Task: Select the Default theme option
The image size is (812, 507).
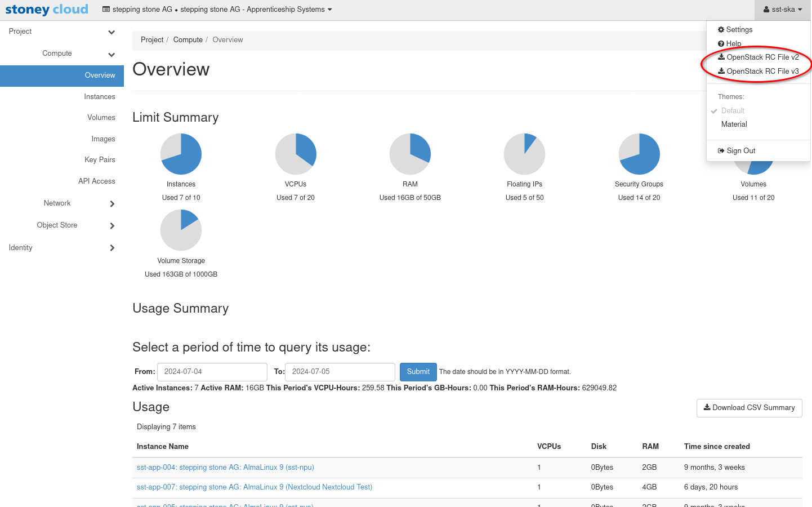Action: (733, 111)
